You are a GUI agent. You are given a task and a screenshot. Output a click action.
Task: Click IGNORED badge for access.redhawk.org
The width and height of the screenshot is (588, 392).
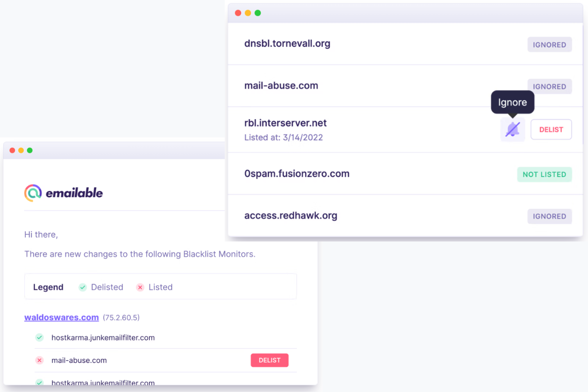point(549,216)
